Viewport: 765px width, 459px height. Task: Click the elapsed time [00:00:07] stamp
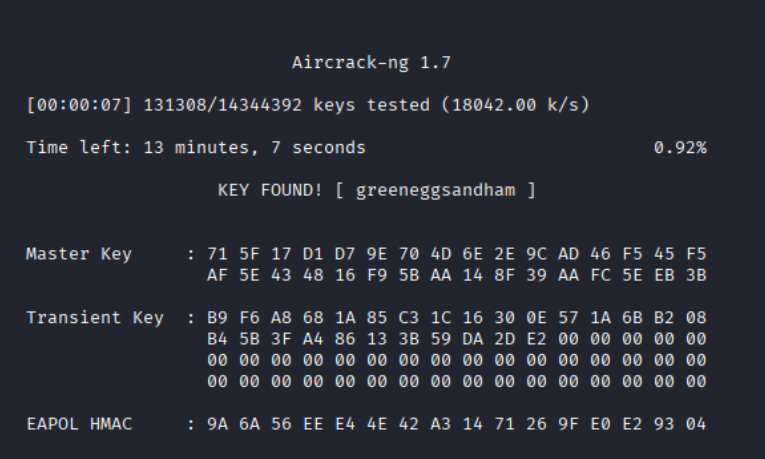(x=80, y=106)
